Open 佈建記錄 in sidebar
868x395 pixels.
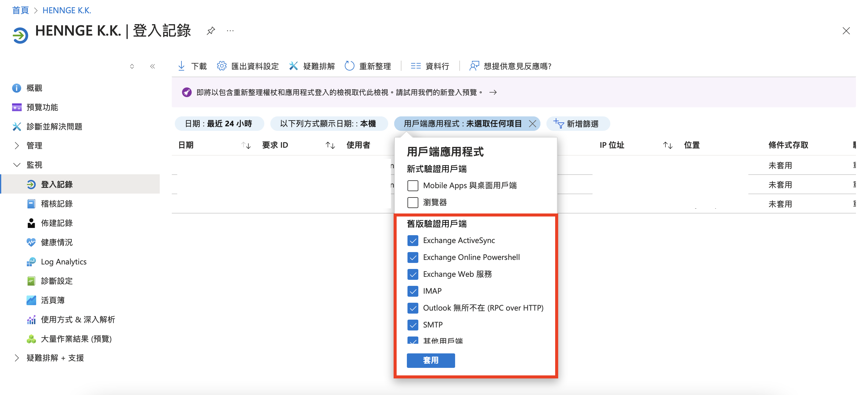(x=57, y=223)
